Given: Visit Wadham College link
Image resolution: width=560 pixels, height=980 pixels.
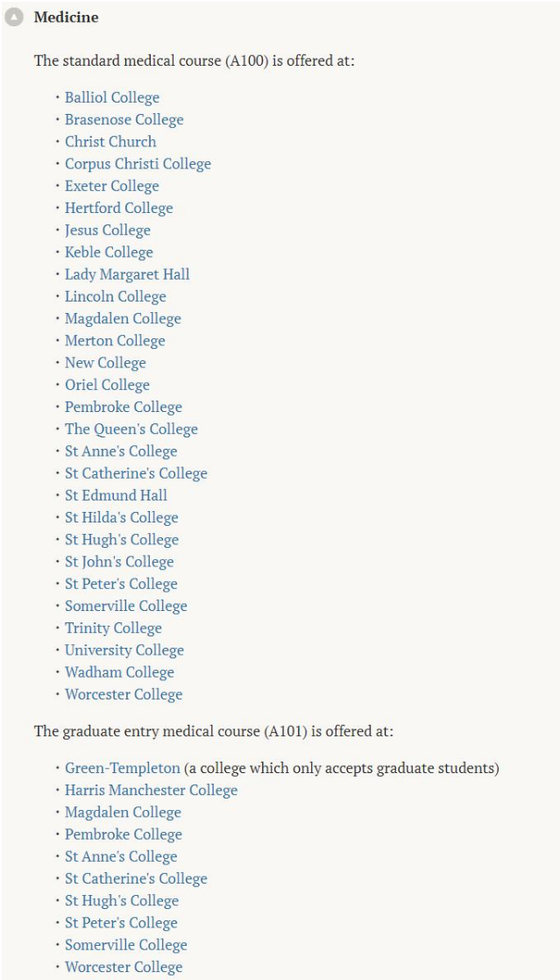Looking at the screenshot, I should click(119, 672).
